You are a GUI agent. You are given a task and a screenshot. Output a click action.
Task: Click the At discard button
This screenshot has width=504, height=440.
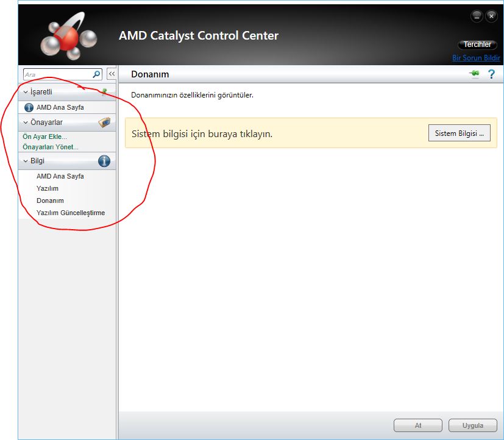pos(418,425)
